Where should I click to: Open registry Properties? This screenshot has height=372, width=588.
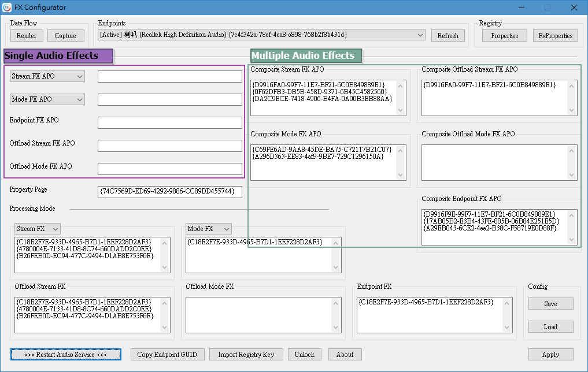[x=504, y=35]
